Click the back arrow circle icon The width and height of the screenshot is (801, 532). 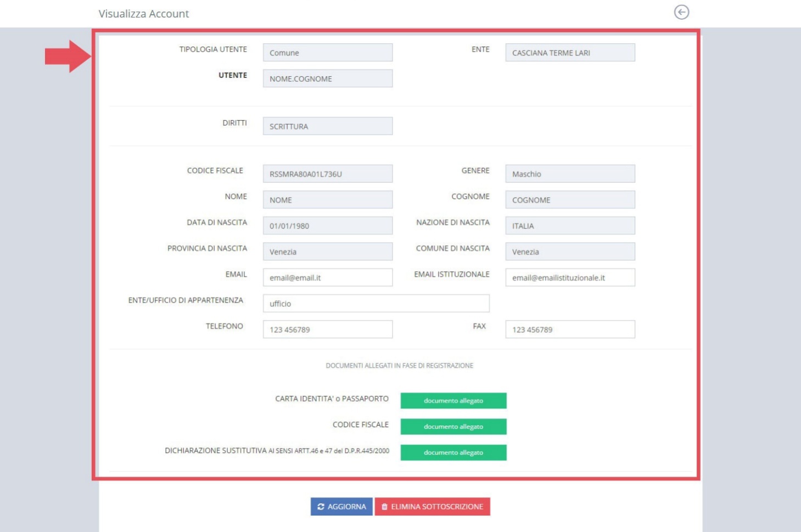(x=681, y=12)
